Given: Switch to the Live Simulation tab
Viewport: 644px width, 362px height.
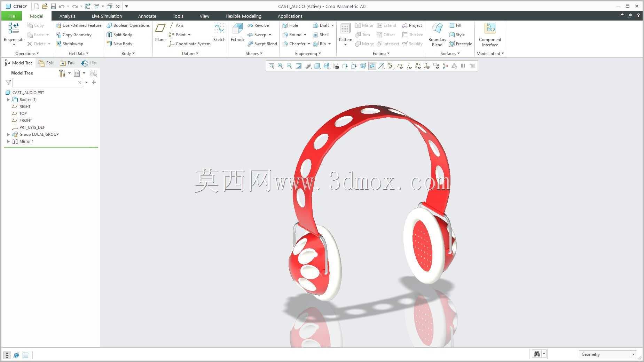Looking at the screenshot, I should pyautogui.click(x=107, y=16).
